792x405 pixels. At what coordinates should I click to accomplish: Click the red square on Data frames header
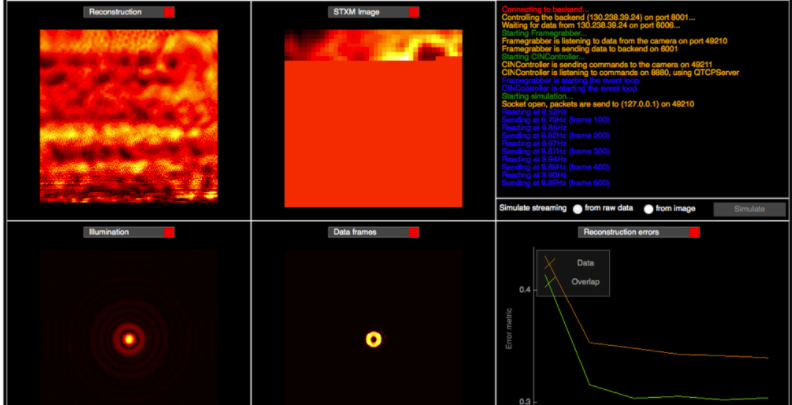(414, 232)
